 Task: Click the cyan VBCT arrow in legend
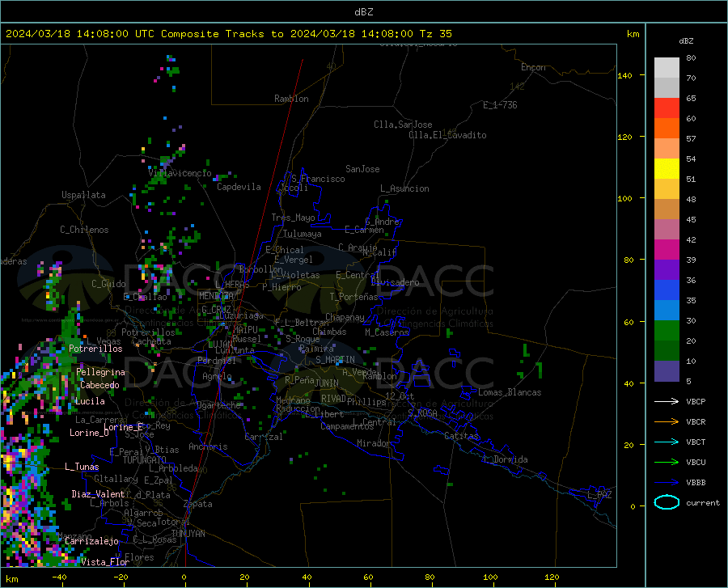pos(667,442)
